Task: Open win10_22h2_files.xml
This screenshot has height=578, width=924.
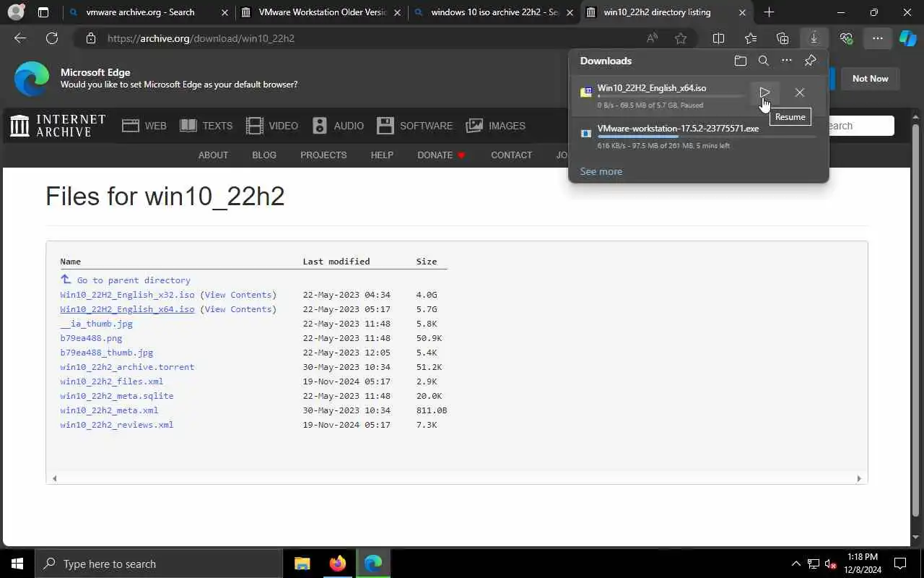Action: pyautogui.click(x=112, y=381)
